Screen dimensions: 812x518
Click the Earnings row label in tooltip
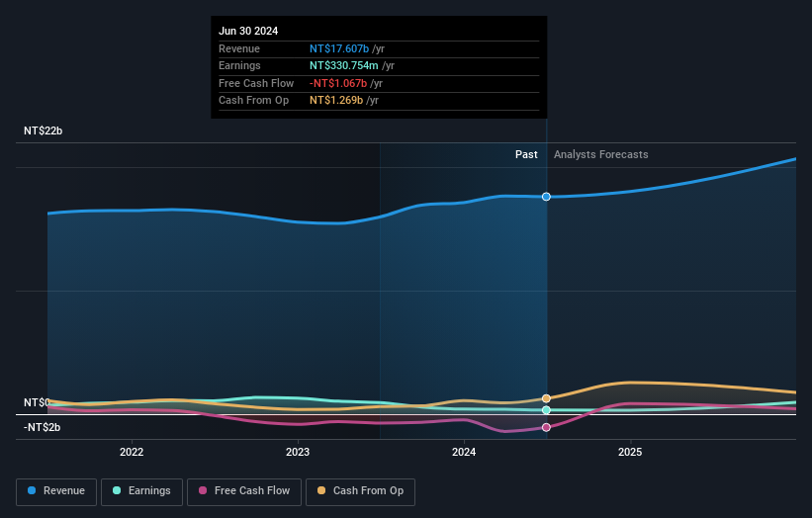coord(239,65)
